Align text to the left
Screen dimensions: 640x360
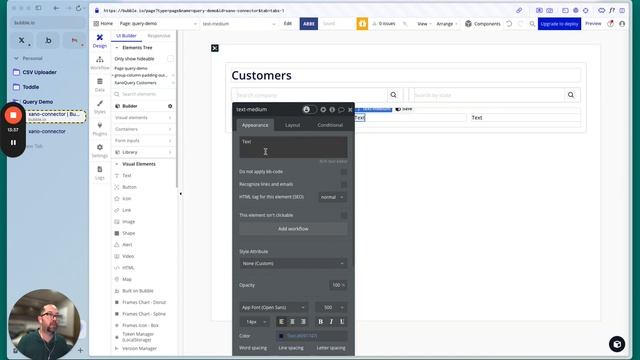(x=282, y=322)
